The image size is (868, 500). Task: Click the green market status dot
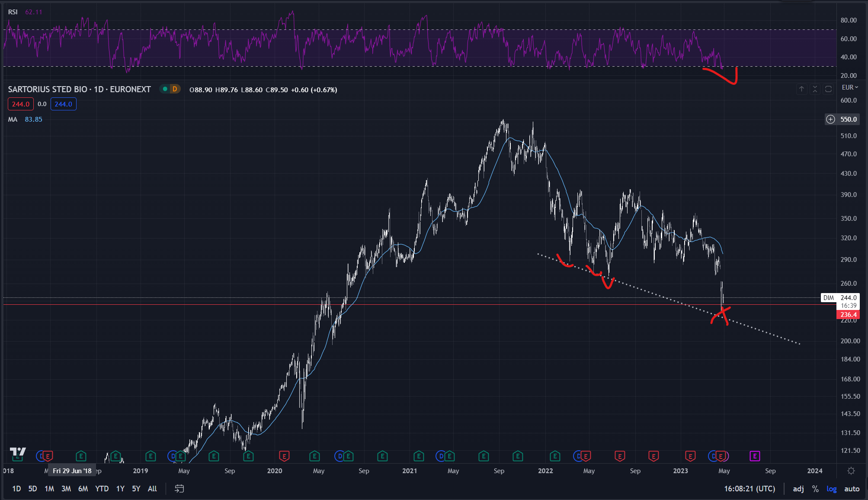click(165, 89)
